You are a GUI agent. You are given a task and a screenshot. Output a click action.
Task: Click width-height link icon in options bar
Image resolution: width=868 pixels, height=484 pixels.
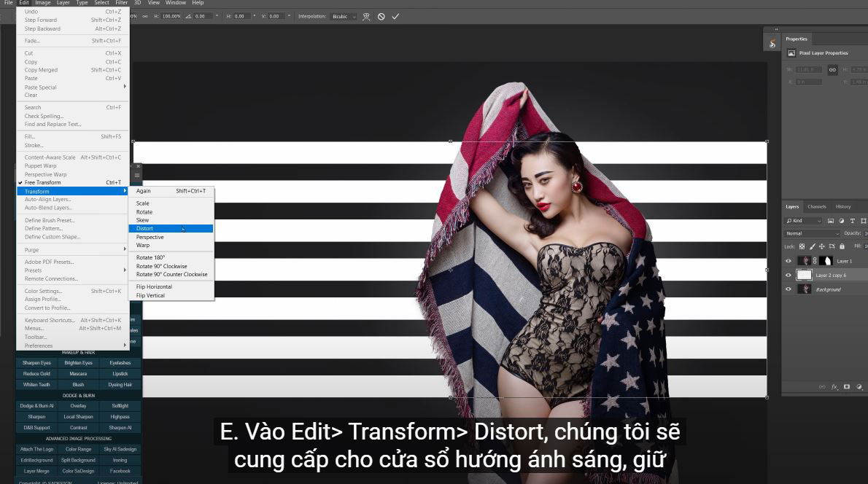(145, 17)
